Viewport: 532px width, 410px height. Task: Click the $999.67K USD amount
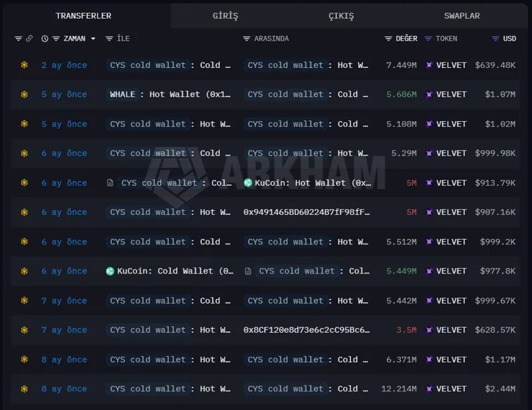pyautogui.click(x=495, y=301)
